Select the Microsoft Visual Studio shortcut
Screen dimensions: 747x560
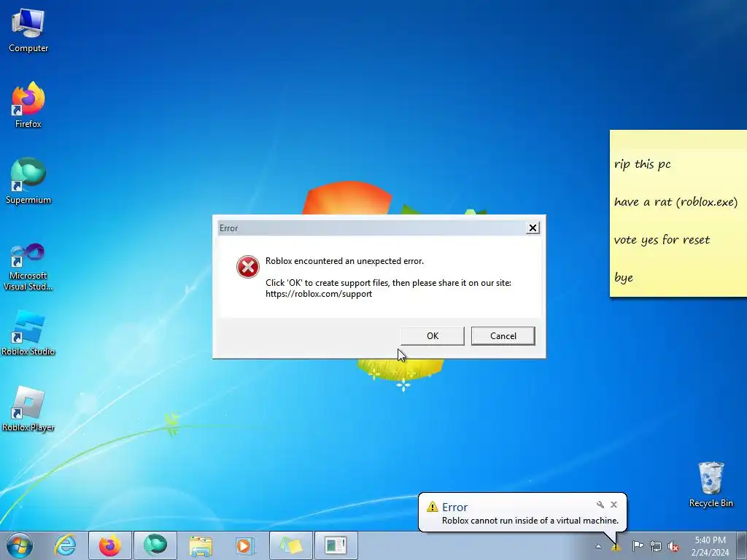pos(28,267)
